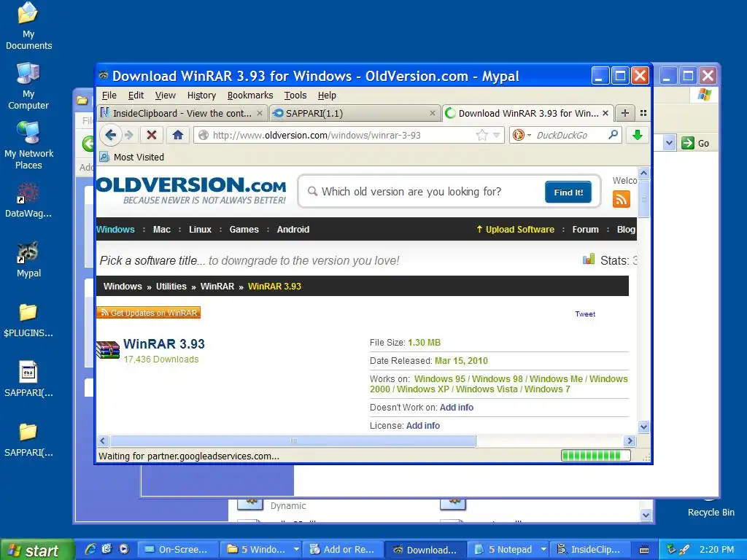Click the Stats bar chart icon
747x560 pixels.
tap(589, 259)
